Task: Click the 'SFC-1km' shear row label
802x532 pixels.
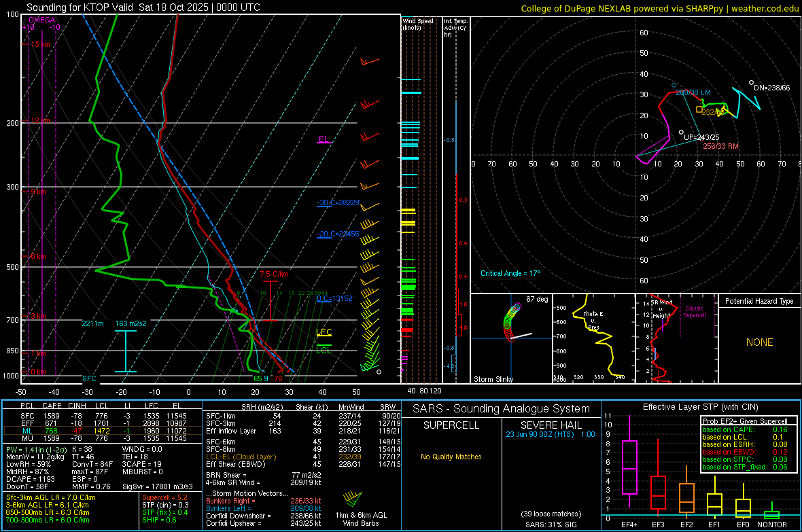Action: (221, 416)
